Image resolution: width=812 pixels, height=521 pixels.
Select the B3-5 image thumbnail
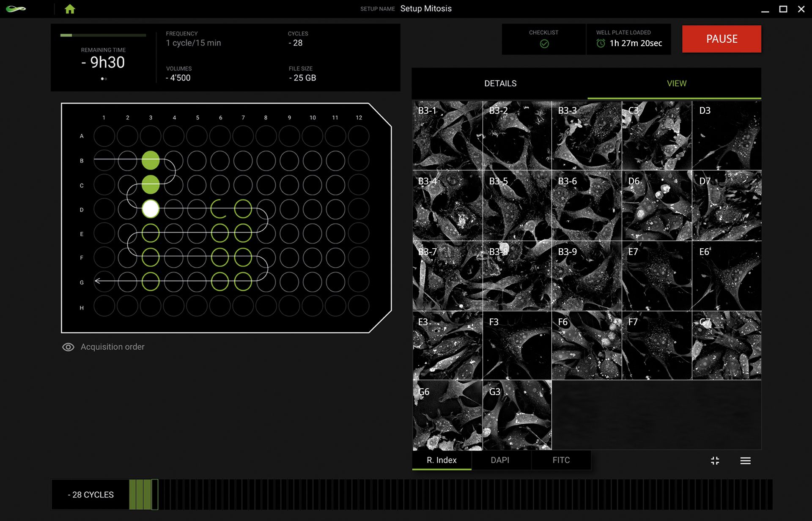[517, 205]
